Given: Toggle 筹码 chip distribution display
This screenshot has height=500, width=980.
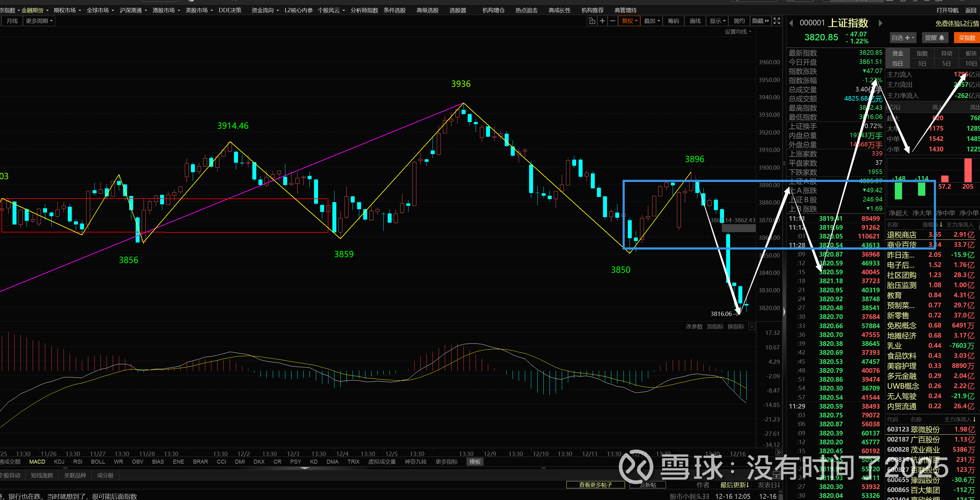Looking at the screenshot, I should 673,21.
